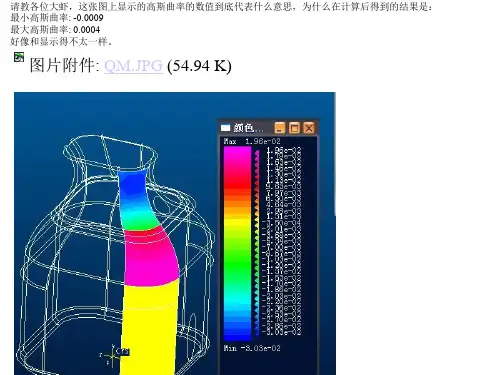Maximize the 颜色 legend window
The height and width of the screenshot is (375, 500).
point(294,128)
